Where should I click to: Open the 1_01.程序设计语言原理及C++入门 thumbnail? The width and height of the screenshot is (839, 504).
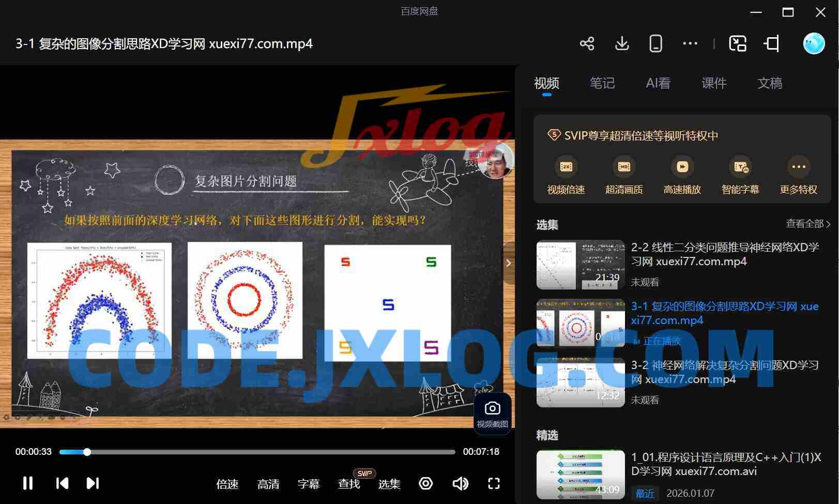point(581,475)
